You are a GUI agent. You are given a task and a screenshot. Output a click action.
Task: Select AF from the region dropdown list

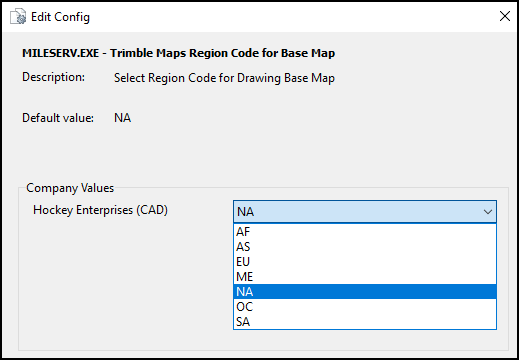point(365,232)
